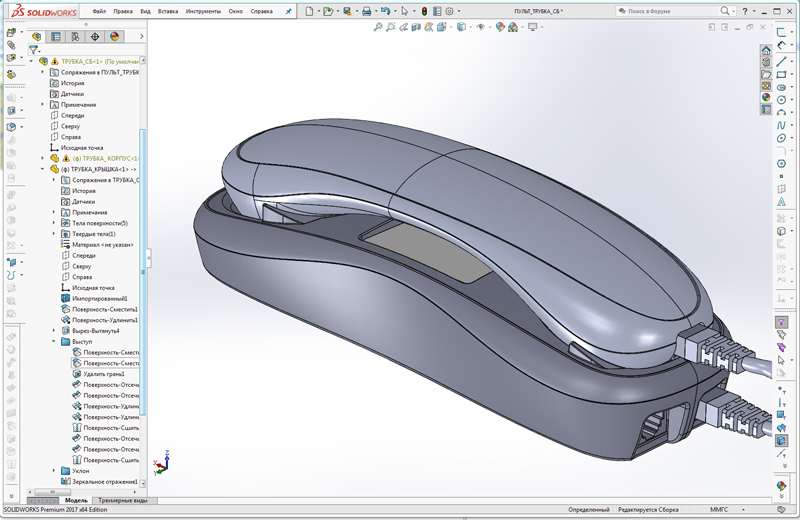This screenshot has width=800, height=520.
Task: Switch to the DimXpertManager crosshair tab
Action: point(95,36)
